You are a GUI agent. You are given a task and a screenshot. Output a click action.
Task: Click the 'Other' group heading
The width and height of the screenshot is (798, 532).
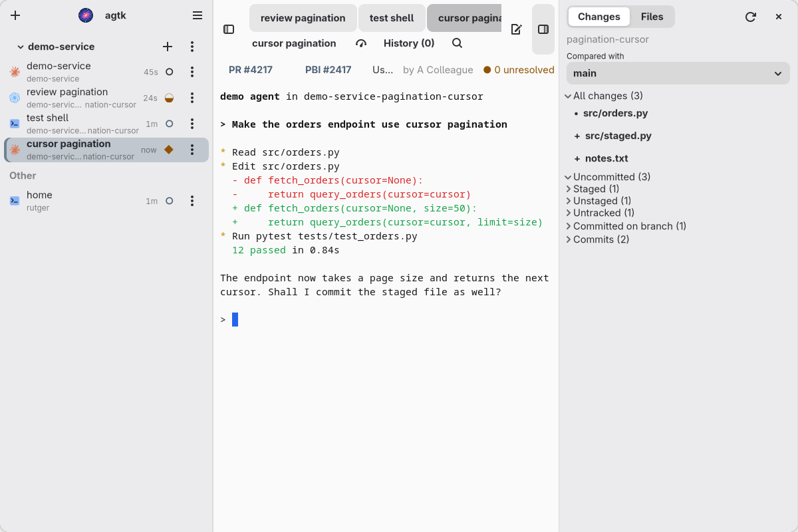[x=23, y=176]
